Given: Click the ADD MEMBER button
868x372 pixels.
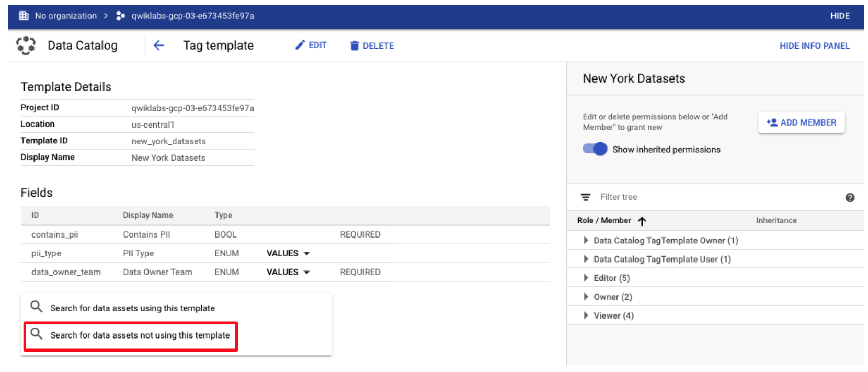Looking at the screenshot, I should click(x=801, y=122).
